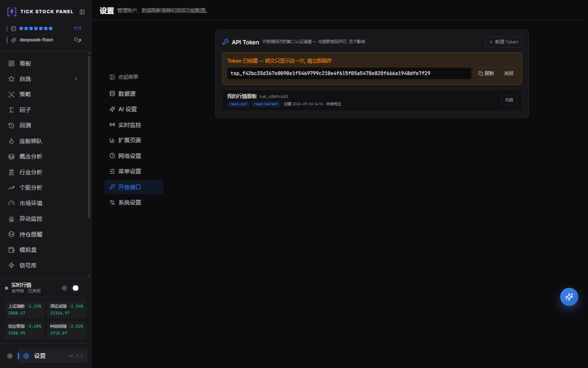This screenshot has height=368, width=588.
Task: Open the 因子 factor page
Action: (44, 110)
